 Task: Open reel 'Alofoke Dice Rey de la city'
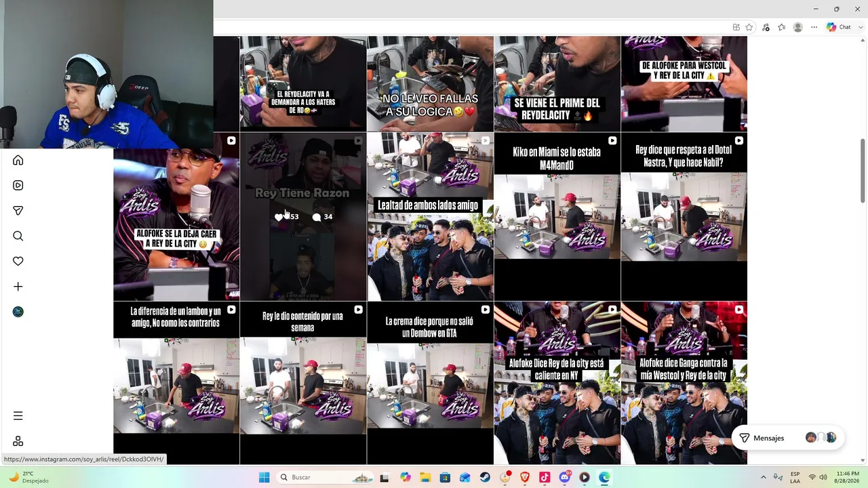557,383
